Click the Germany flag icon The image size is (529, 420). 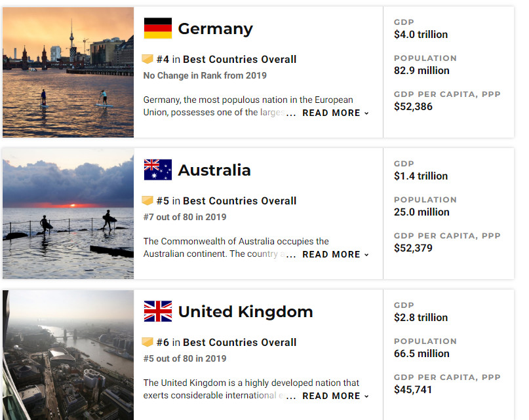click(x=157, y=28)
